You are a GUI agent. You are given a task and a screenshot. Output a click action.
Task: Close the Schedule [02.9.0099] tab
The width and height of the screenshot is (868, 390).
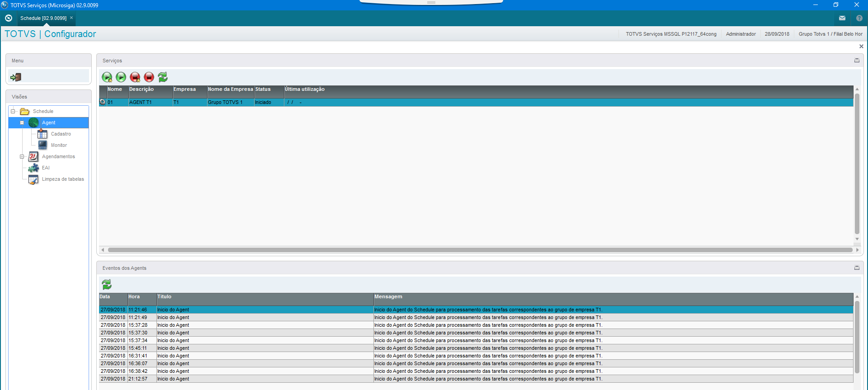pyautogui.click(x=71, y=18)
